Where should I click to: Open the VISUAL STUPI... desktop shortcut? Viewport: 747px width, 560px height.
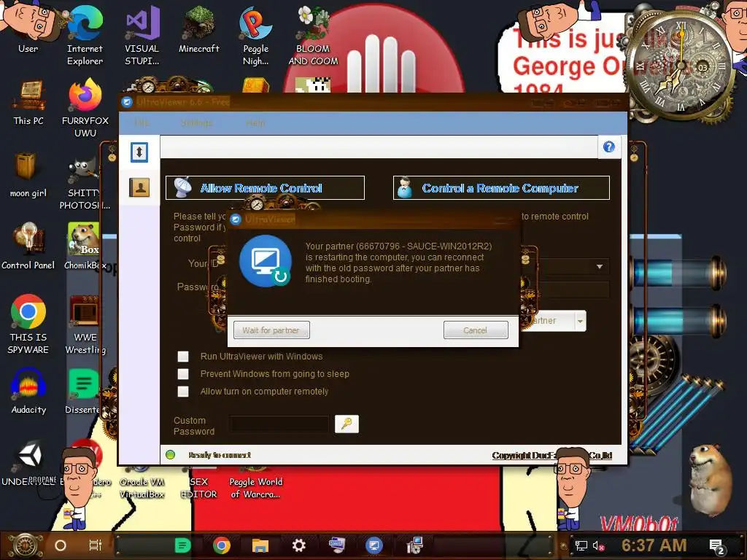(x=142, y=36)
